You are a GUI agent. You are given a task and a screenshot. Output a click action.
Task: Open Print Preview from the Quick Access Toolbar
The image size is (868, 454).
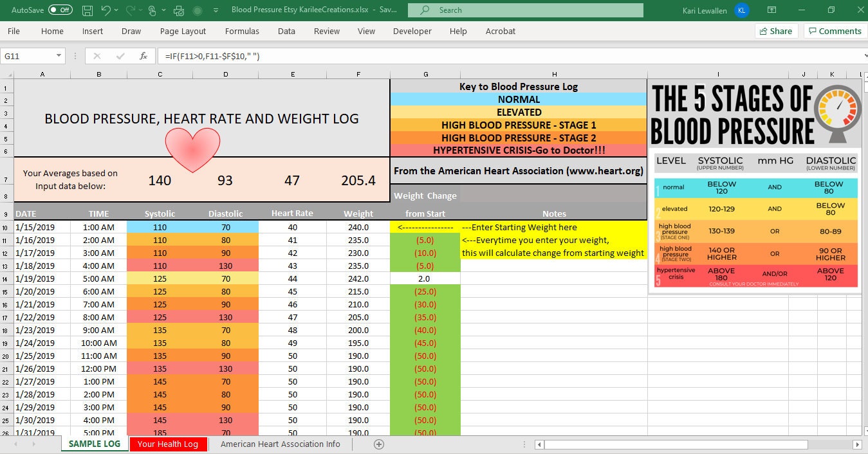[x=178, y=10]
